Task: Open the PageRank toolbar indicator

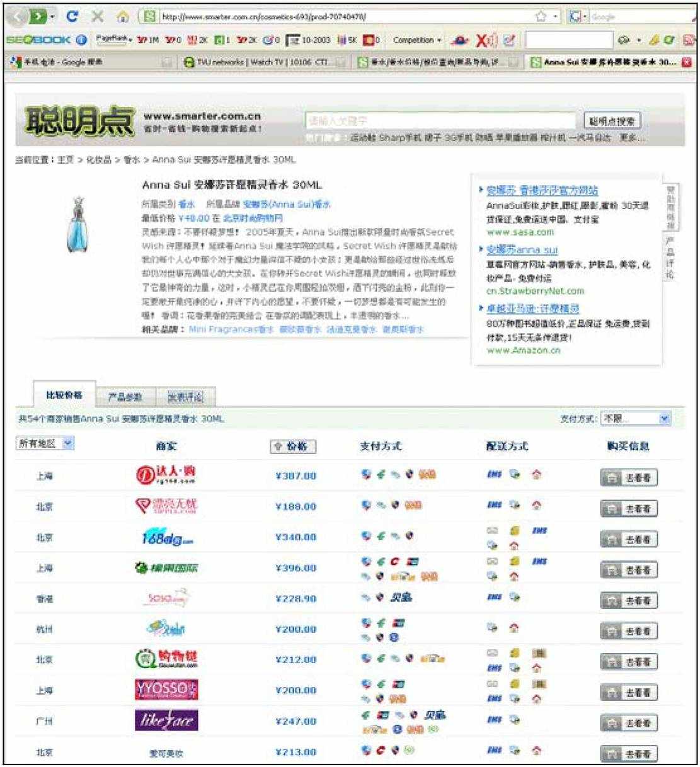Action: 114,39
